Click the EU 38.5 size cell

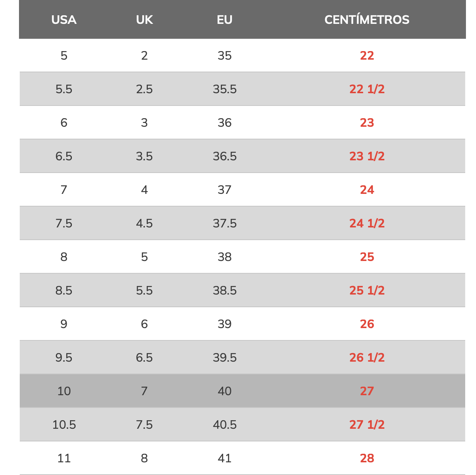pyautogui.click(x=225, y=290)
